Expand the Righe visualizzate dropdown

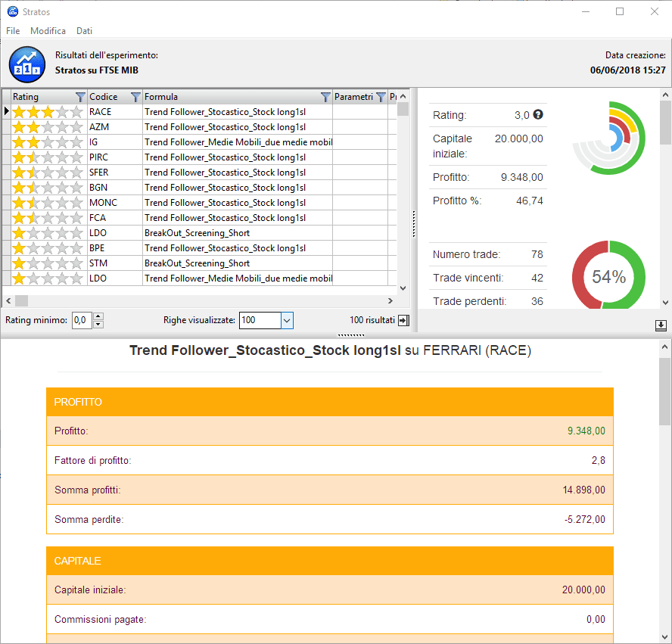(287, 320)
